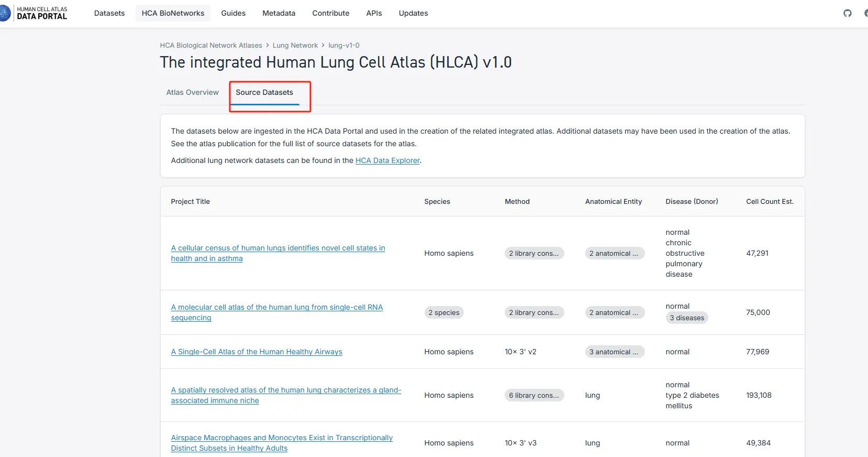Switch to the Atlas Overview tab

(192, 92)
